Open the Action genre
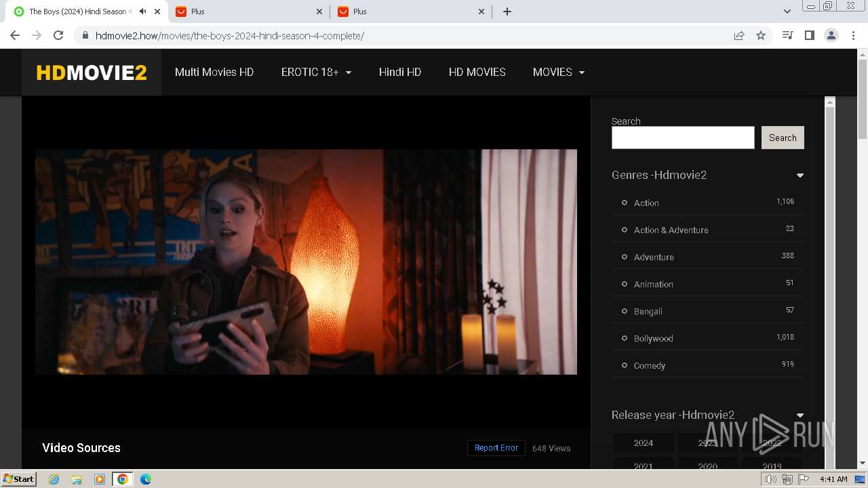868x488 pixels. (646, 203)
